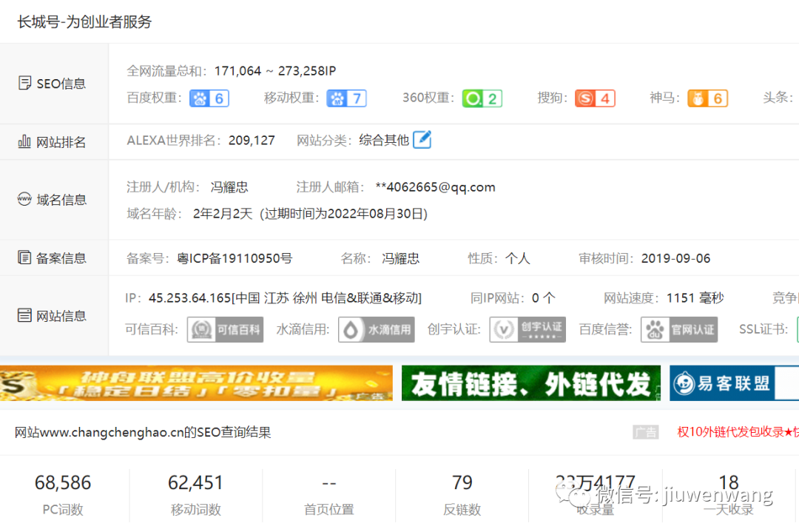Screen dimensions: 799x532
Task: Click the domain age 2年2月2天 text
Action: click(x=223, y=214)
